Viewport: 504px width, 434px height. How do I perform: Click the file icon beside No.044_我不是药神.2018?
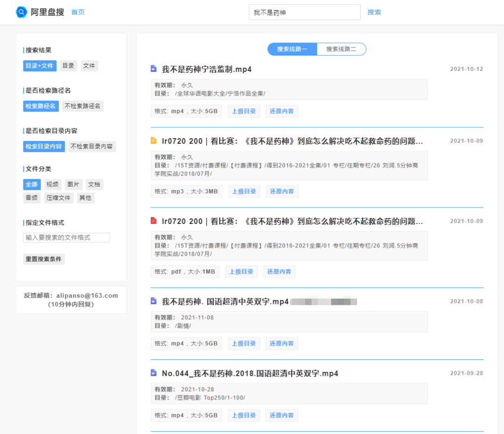tap(154, 372)
